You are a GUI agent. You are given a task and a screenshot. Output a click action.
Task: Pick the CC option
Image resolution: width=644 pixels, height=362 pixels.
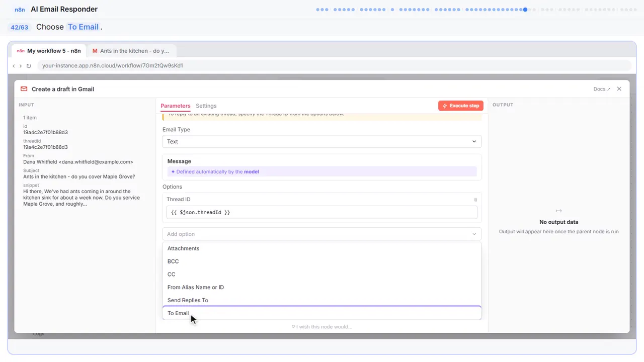(322, 275)
